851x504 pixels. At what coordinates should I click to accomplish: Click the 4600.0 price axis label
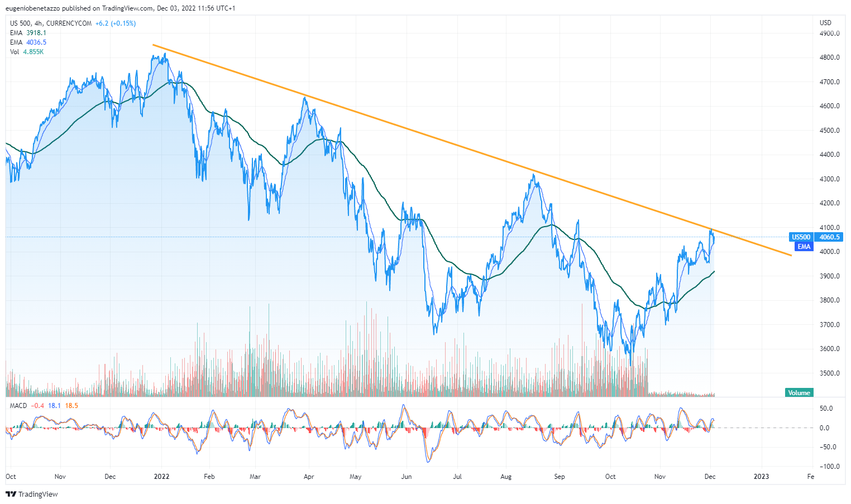(x=830, y=106)
